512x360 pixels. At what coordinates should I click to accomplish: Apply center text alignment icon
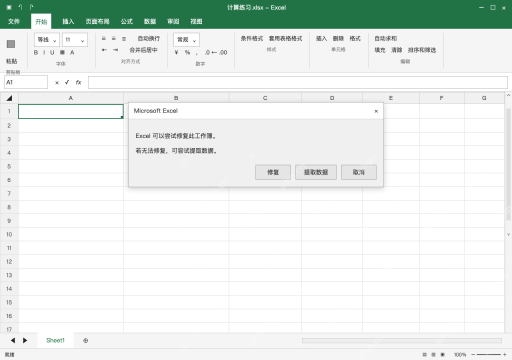(x=114, y=39)
